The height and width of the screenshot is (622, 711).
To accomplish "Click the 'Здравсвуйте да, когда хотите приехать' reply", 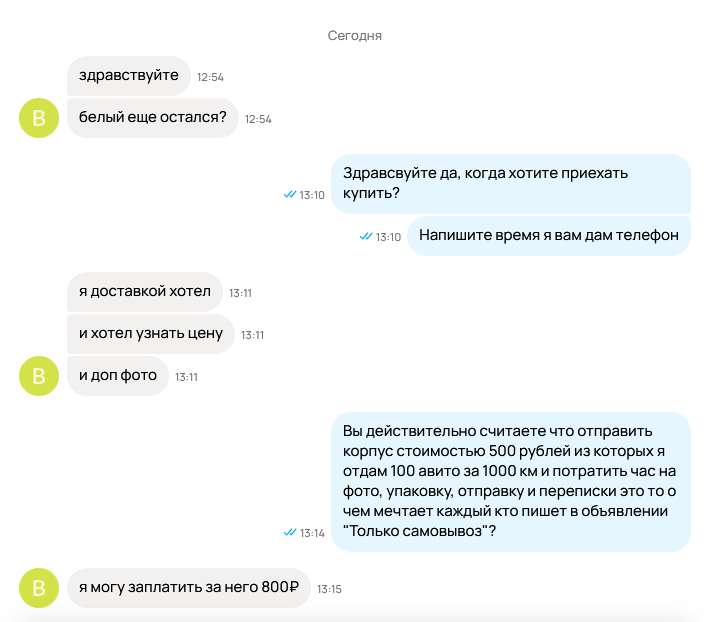I will coord(511,184).
